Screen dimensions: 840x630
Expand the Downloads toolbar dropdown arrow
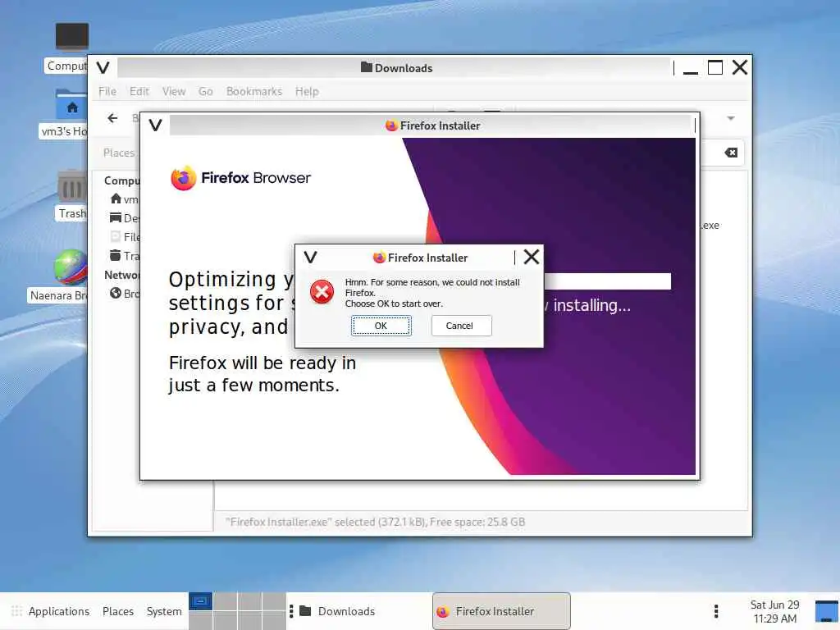(x=731, y=118)
